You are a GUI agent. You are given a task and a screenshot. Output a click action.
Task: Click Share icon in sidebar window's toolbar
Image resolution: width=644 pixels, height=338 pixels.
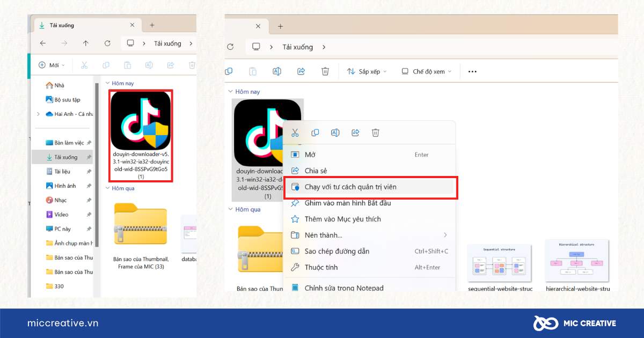[x=171, y=65]
